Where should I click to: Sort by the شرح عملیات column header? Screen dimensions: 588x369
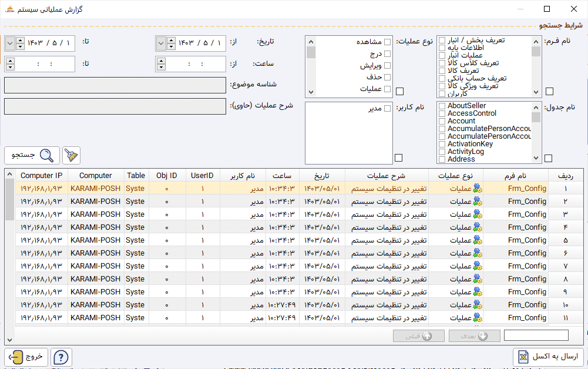click(387, 176)
